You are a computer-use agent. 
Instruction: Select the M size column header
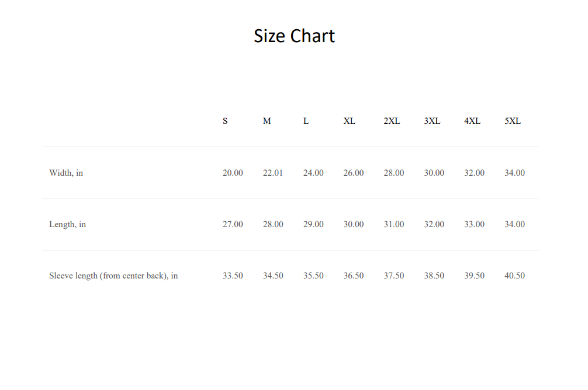[267, 121]
